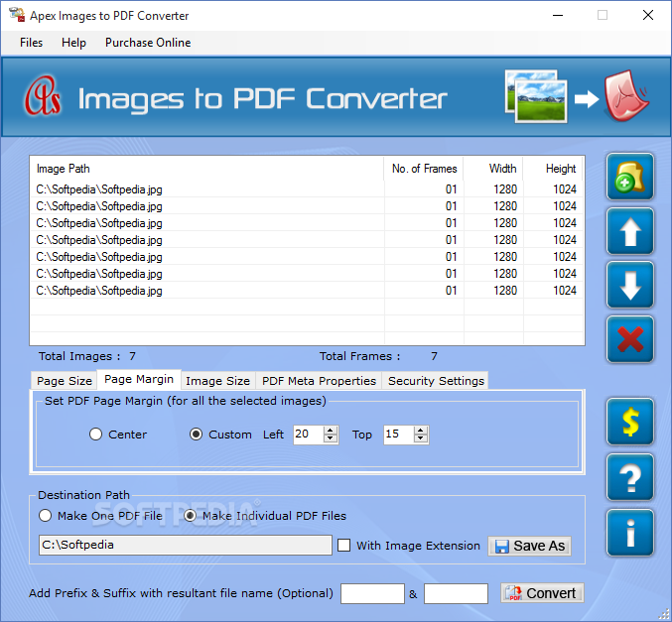672x622 pixels.
Task: Enable With Image Extension checkbox
Action: click(343, 546)
